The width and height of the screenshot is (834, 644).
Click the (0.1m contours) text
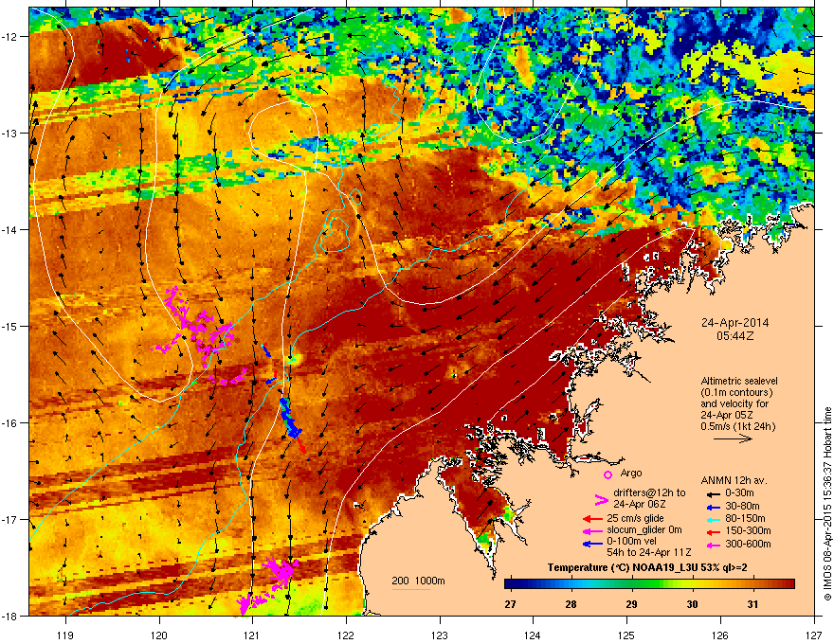[736, 393]
